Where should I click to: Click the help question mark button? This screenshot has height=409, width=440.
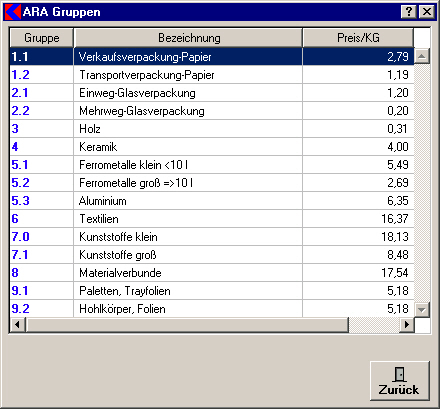coord(409,12)
